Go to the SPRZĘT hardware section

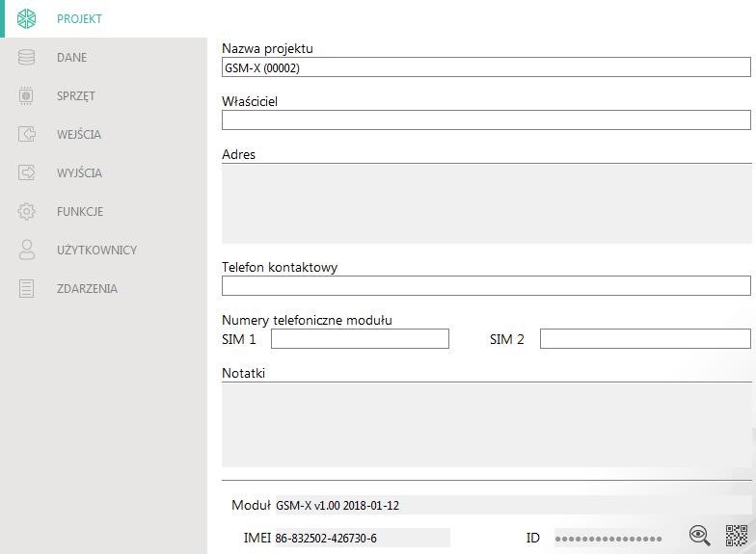click(x=104, y=96)
